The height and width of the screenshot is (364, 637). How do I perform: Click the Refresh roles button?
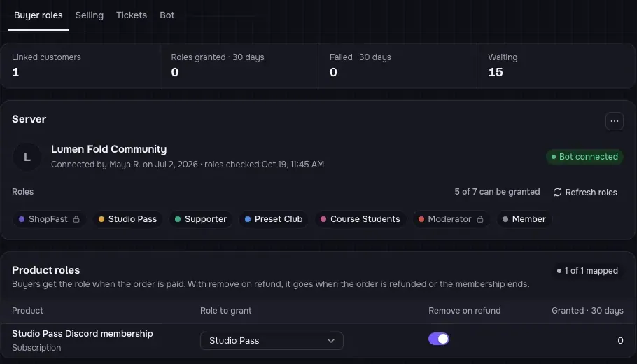pyautogui.click(x=585, y=192)
